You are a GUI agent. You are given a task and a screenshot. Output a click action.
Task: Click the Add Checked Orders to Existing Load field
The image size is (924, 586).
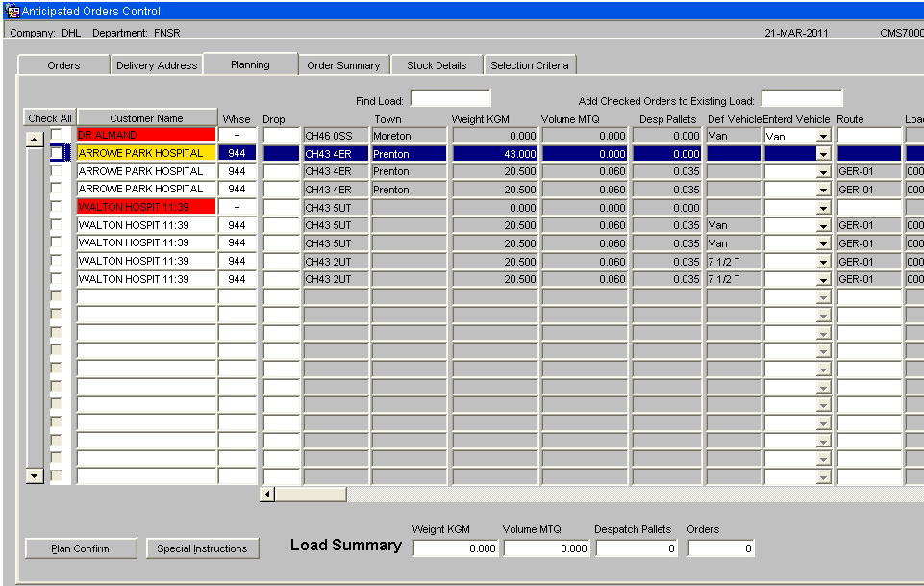(x=802, y=98)
